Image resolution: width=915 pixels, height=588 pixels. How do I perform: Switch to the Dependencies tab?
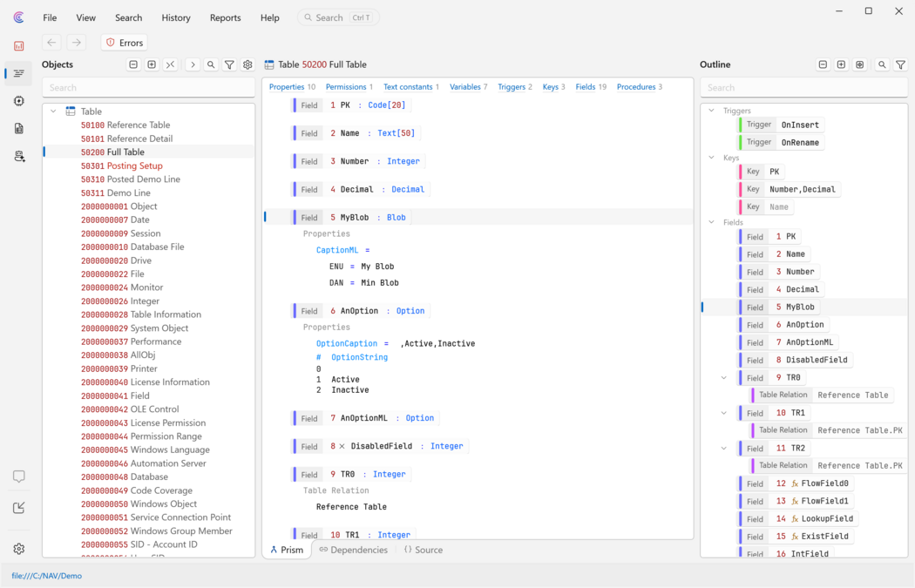click(353, 550)
